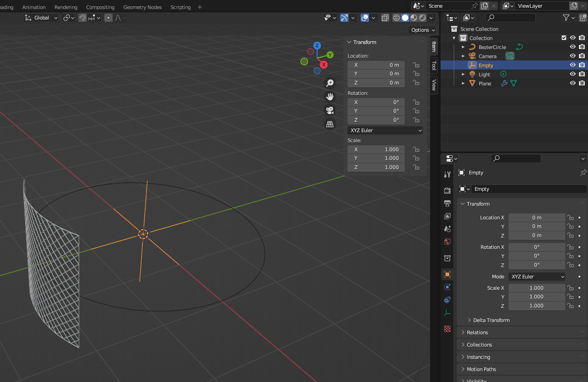
Task: Open the Render properties tab
Action: (x=447, y=190)
